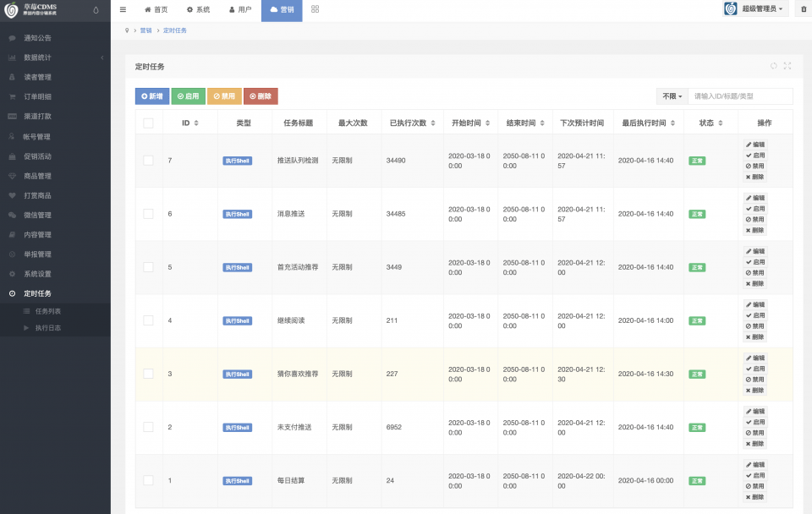
Task: Sort the table by ID column
Action: click(x=190, y=123)
